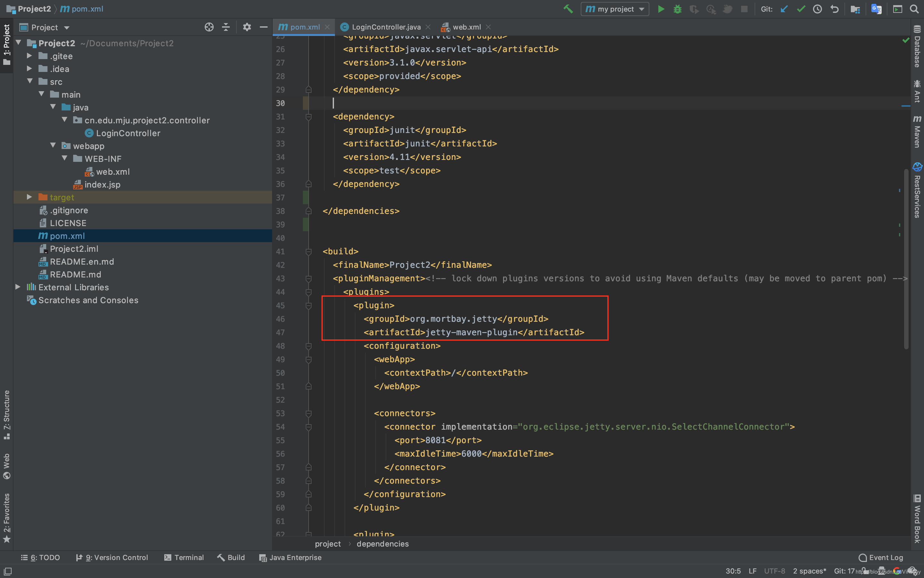Expand External Libraries node
This screenshot has height=578, width=924.
coord(18,287)
